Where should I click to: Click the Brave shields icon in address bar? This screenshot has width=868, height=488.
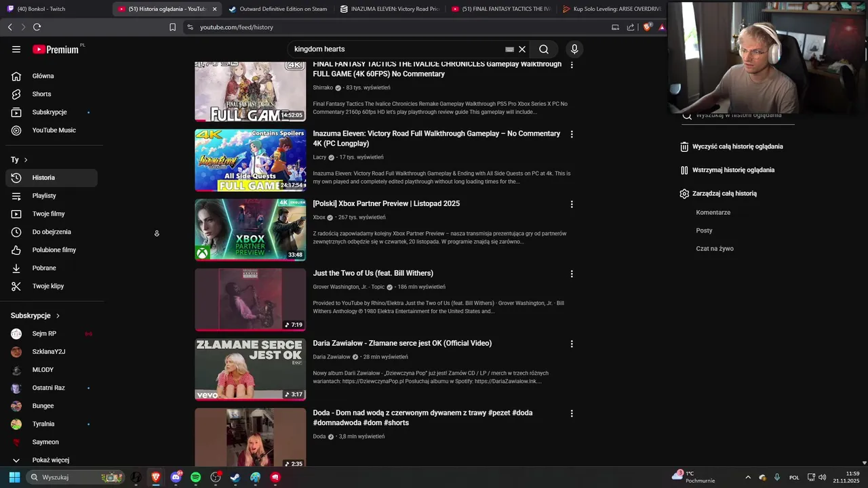648,27
